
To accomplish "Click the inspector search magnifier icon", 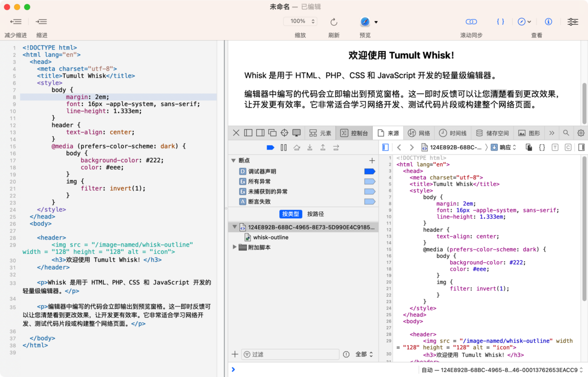I will tap(566, 133).
